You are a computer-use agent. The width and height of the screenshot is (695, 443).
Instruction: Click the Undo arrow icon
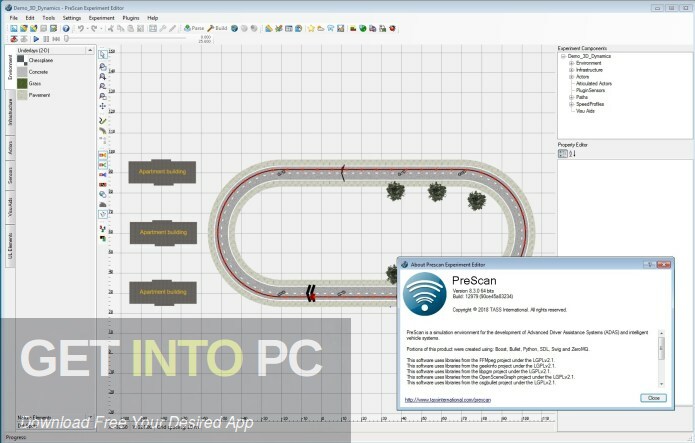click(x=81, y=28)
